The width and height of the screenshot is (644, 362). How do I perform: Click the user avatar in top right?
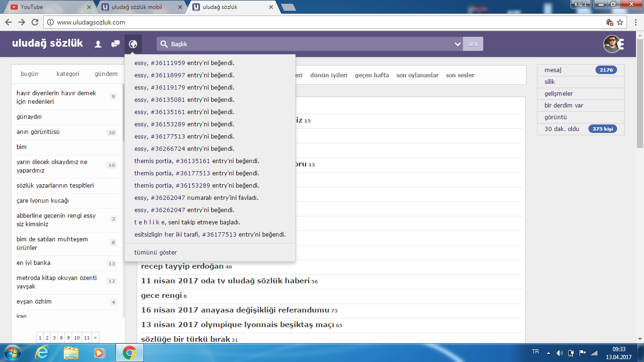(613, 44)
